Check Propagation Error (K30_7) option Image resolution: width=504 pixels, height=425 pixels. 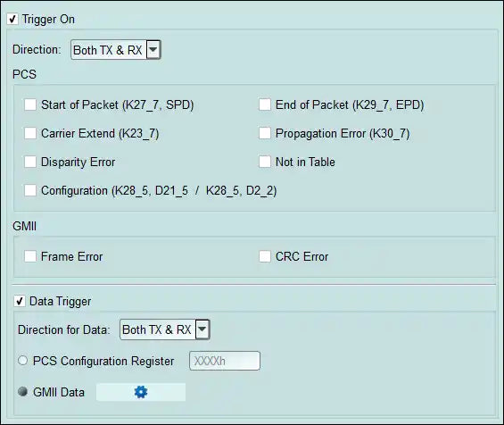point(265,133)
